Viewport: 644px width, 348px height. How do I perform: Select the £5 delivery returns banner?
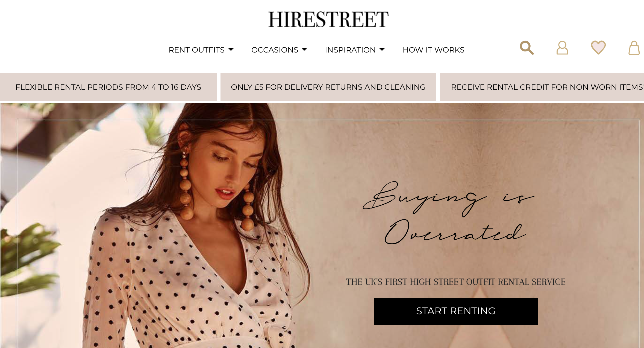tap(328, 87)
